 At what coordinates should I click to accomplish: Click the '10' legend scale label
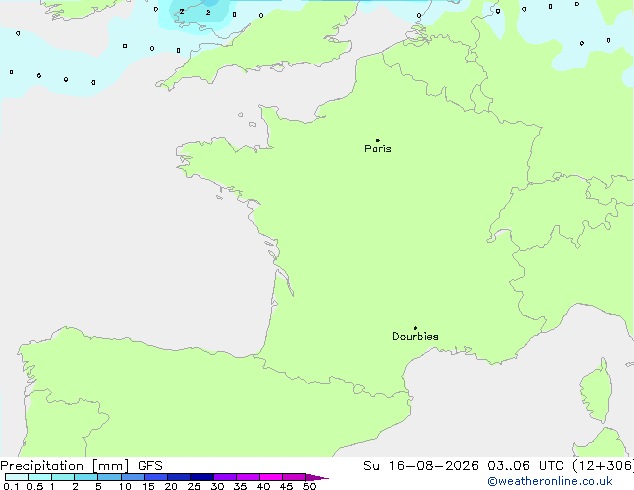(125, 486)
